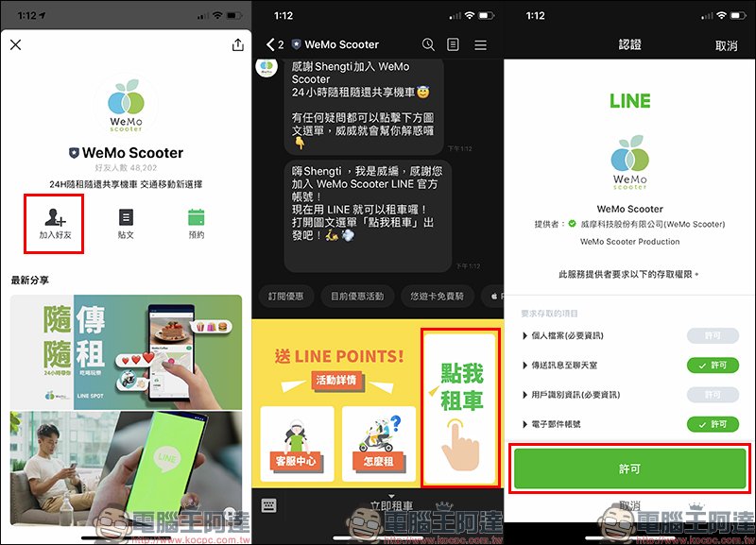
Task: Collapse the 立即租車 rich menu bar
Action: [x=391, y=502]
